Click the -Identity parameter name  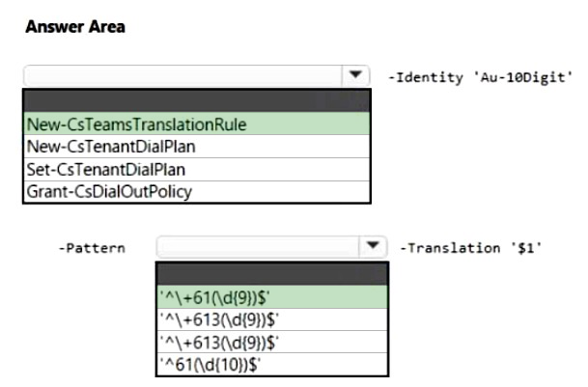[426, 77]
